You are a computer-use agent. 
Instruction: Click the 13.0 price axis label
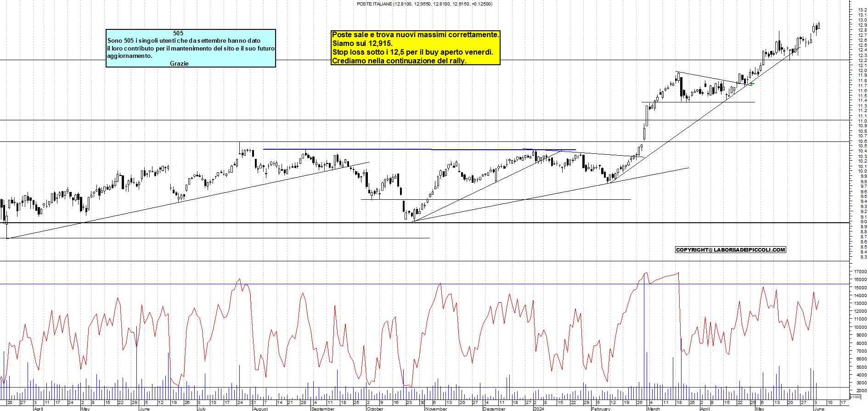pyautogui.click(x=862, y=20)
